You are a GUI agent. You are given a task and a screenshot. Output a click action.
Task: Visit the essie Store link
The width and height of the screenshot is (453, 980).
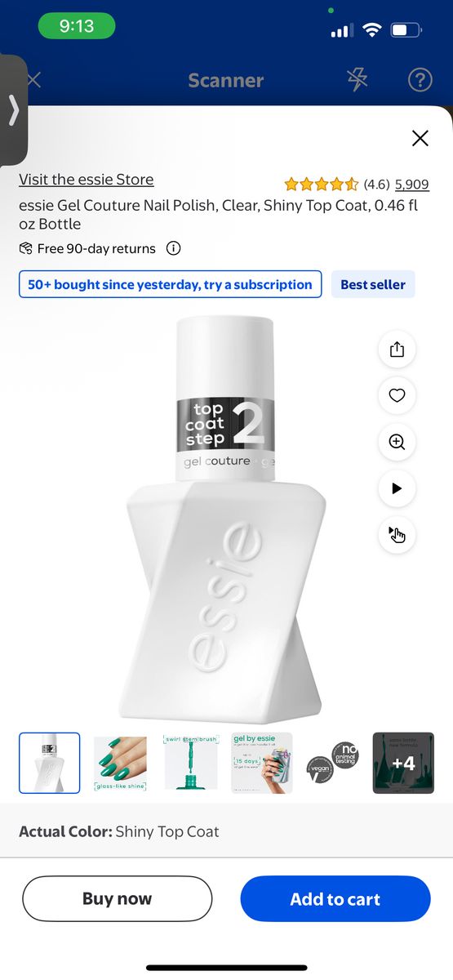point(87,180)
